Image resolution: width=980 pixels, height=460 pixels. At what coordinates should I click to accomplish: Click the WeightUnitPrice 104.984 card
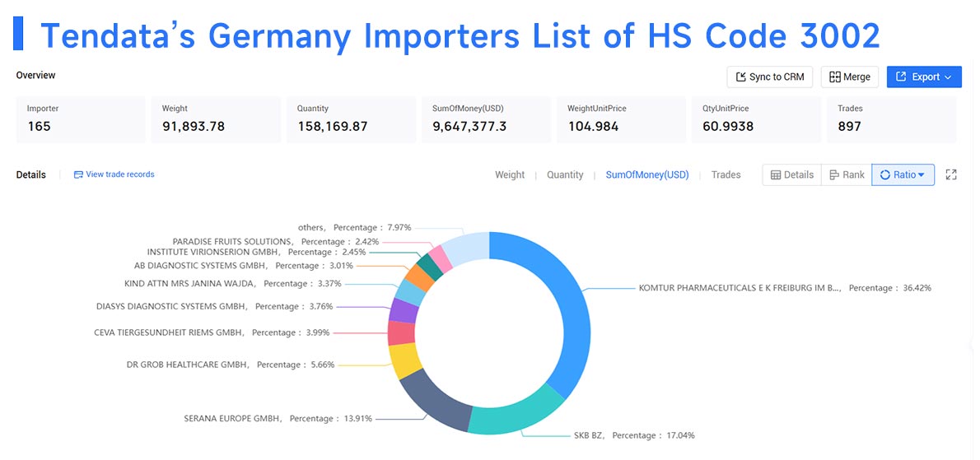(x=621, y=119)
